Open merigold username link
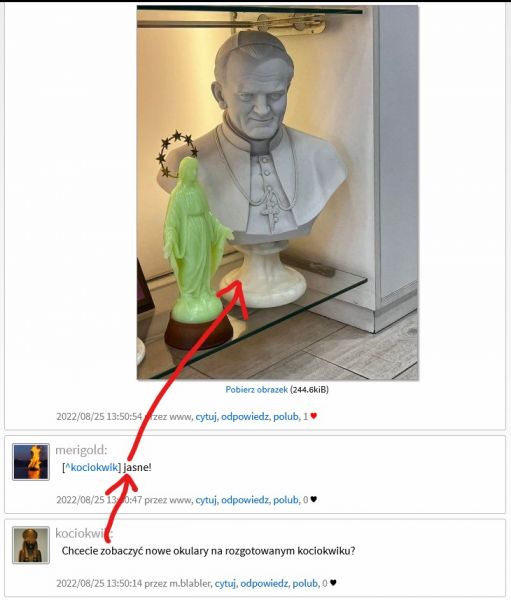The height and width of the screenshot is (600, 511). coord(81,450)
